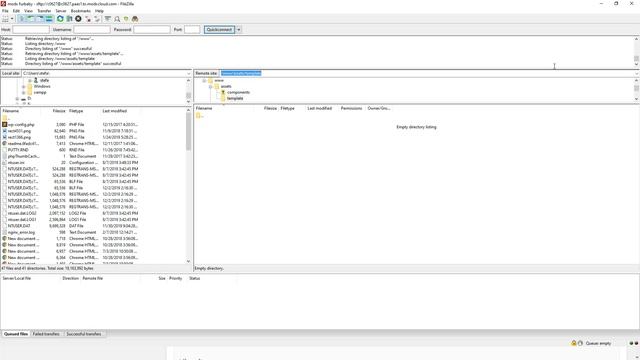Click the Username input field

coord(92,29)
